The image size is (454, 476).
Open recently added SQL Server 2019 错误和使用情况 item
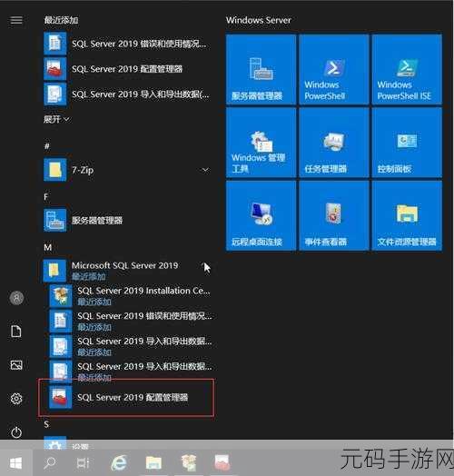coord(127,44)
